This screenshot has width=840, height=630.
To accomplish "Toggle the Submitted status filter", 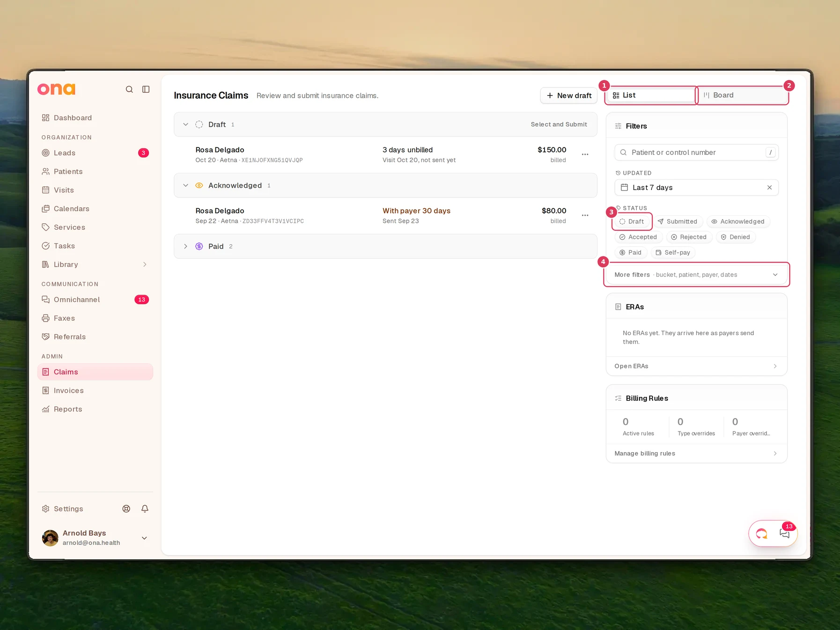I will click(678, 221).
